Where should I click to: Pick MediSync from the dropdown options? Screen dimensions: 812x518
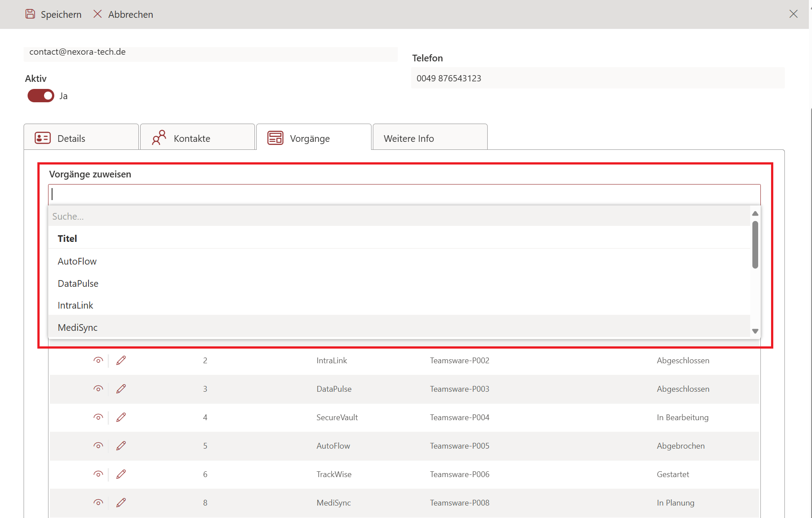(78, 328)
